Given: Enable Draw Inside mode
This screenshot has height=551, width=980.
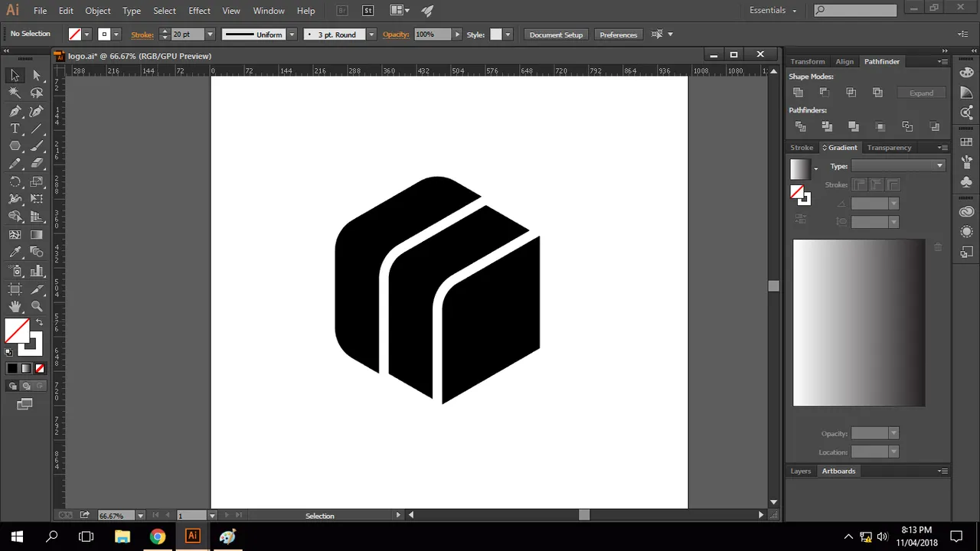Looking at the screenshot, I should point(39,386).
